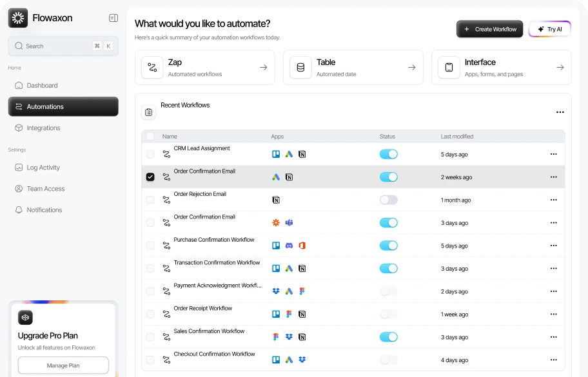This screenshot has height=377, width=588.
Task: Open the Recent Workflows overflow menu
Action: pyautogui.click(x=560, y=111)
